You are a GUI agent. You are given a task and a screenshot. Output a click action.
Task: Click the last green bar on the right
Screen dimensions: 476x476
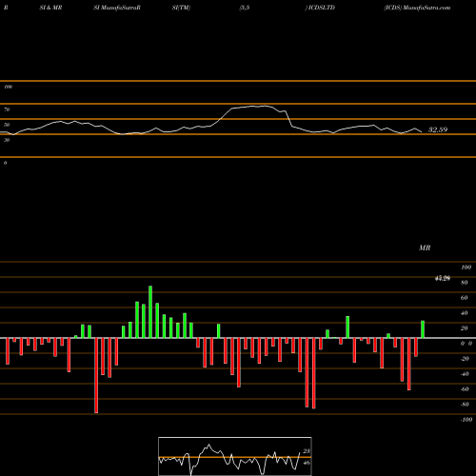pos(423,329)
